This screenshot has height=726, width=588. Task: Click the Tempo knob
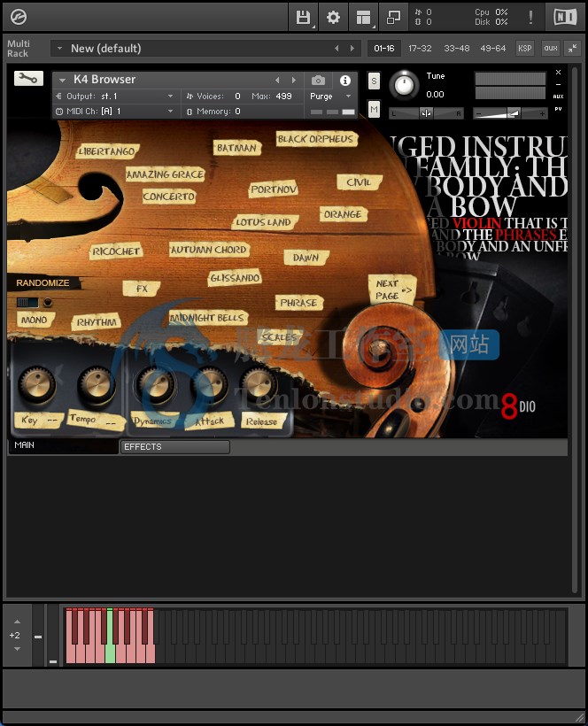[x=97, y=385]
